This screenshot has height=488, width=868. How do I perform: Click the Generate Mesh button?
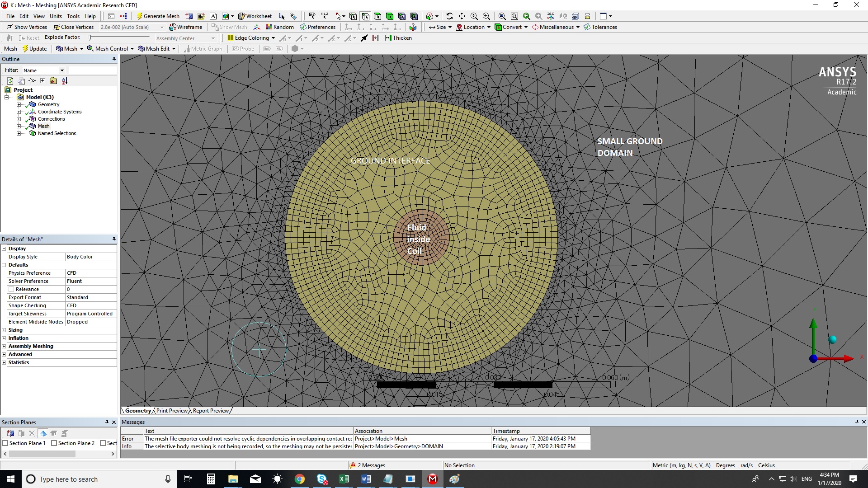[158, 16]
